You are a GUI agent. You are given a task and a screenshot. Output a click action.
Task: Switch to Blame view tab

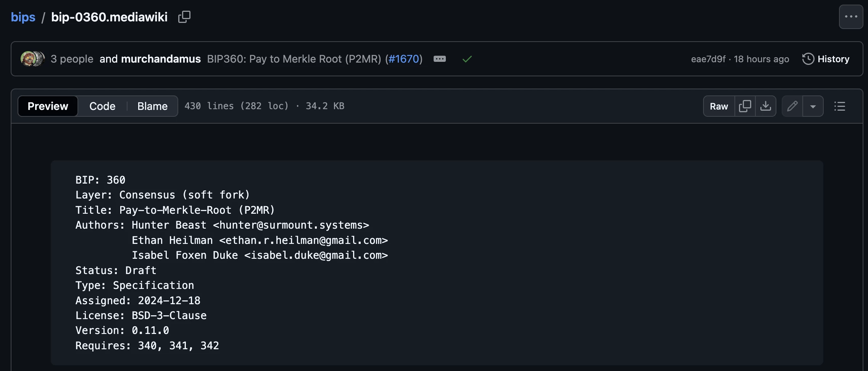pyautogui.click(x=152, y=106)
